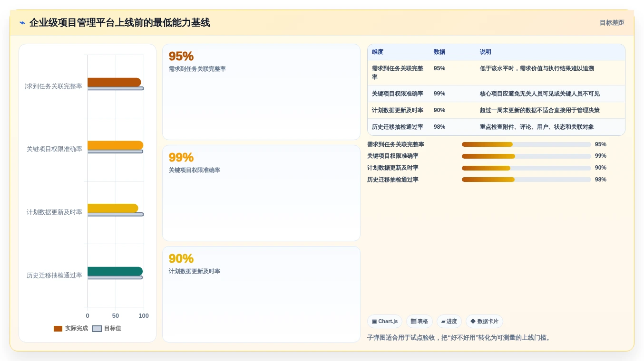
Task: Click card caption 计划数据更新及时率
Action: pos(195,272)
